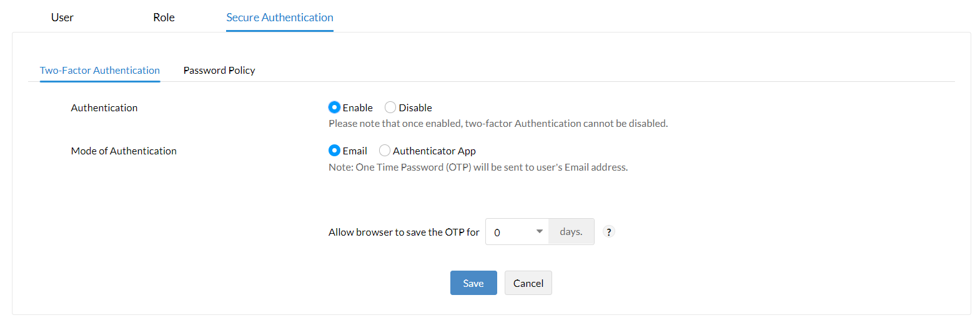Screen dimensions: 980x325
Task: Choose Authenticator App as authentication mode
Action: [385, 151]
